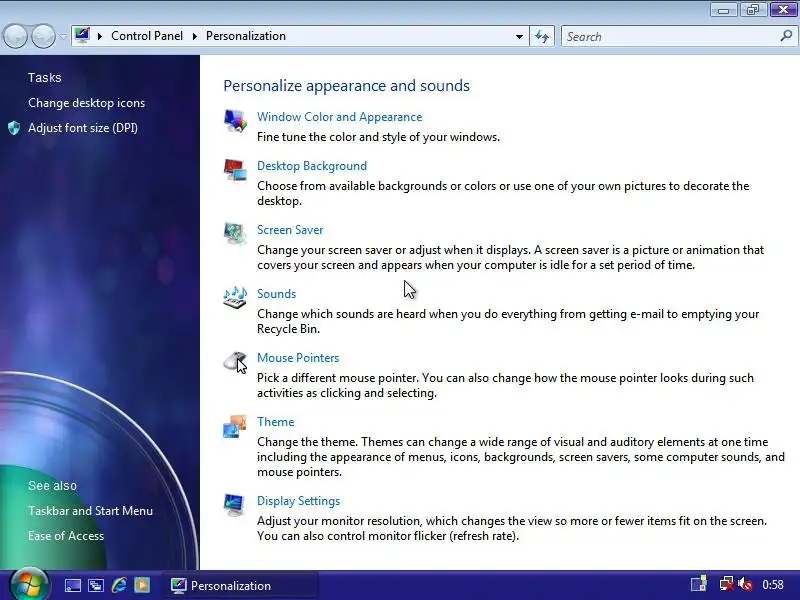The width and height of the screenshot is (800, 600).
Task: Click the See also heading in sidebar
Action: click(x=52, y=486)
